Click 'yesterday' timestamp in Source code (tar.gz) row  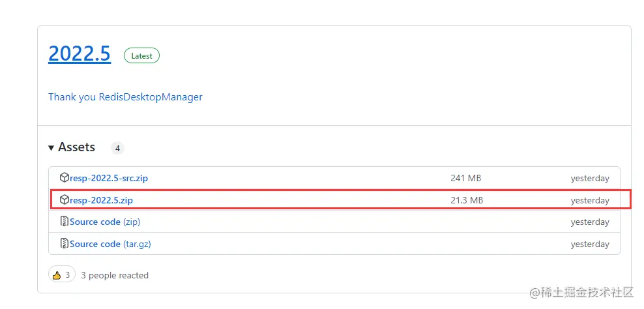pyautogui.click(x=590, y=244)
